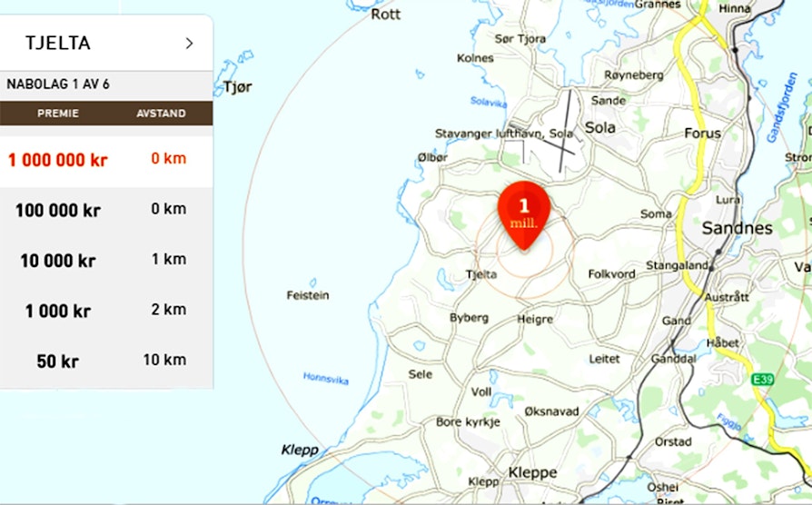This screenshot has width=812, height=505.
Task: Click the Håbet map label
Action: 723,343
